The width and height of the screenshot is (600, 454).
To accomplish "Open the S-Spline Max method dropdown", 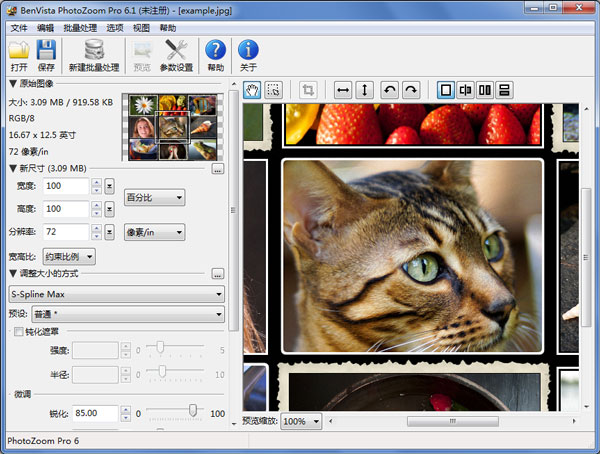I will point(116,294).
